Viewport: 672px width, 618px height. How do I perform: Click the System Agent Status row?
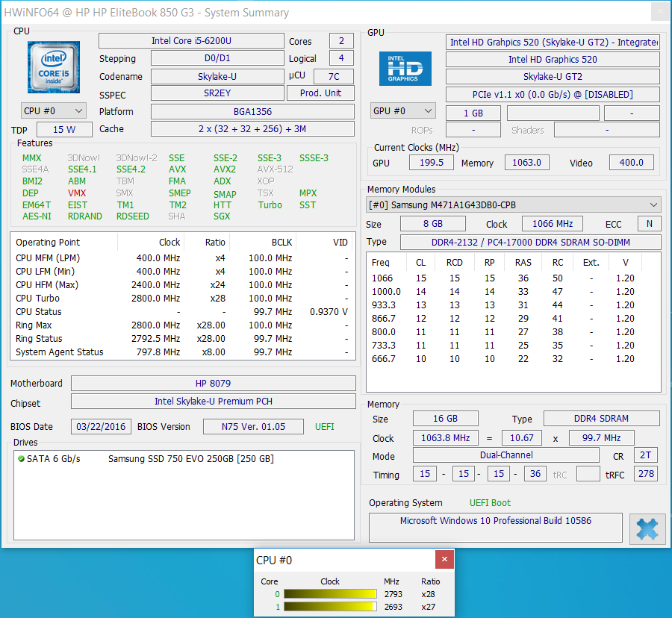point(183,352)
